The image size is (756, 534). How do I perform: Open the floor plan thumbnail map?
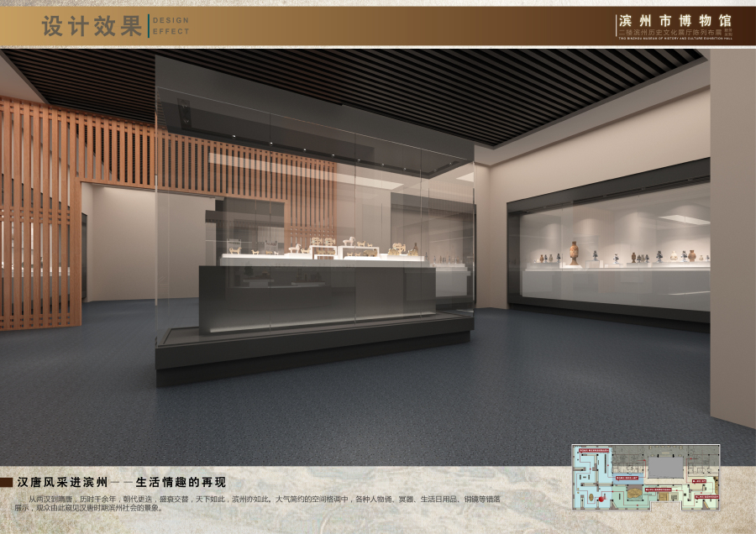(x=646, y=477)
